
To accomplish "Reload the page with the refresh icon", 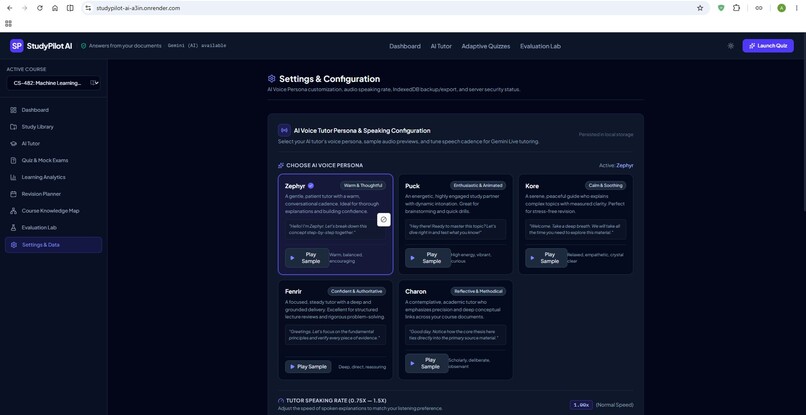I will pyautogui.click(x=40, y=8).
